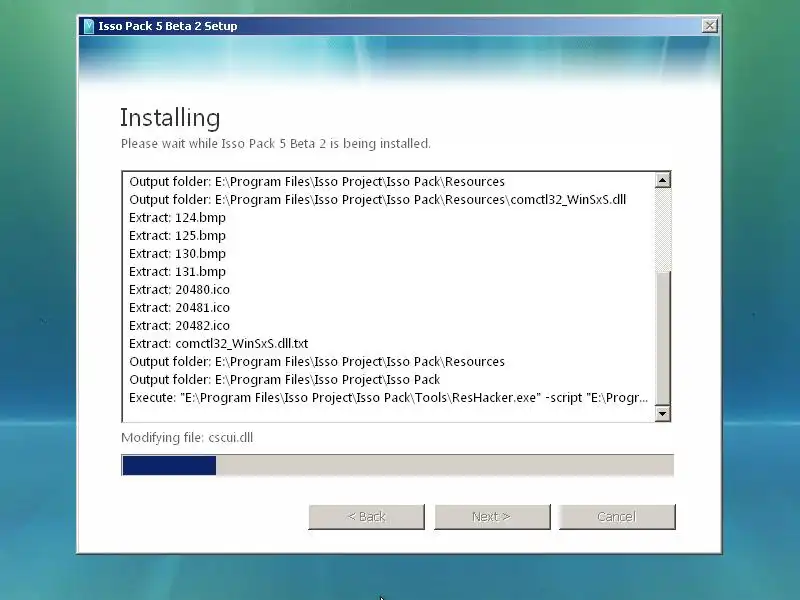The image size is (800, 600).
Task: Click the 'Modifying file: cscui.dll' status text
Action: point(187,438)
